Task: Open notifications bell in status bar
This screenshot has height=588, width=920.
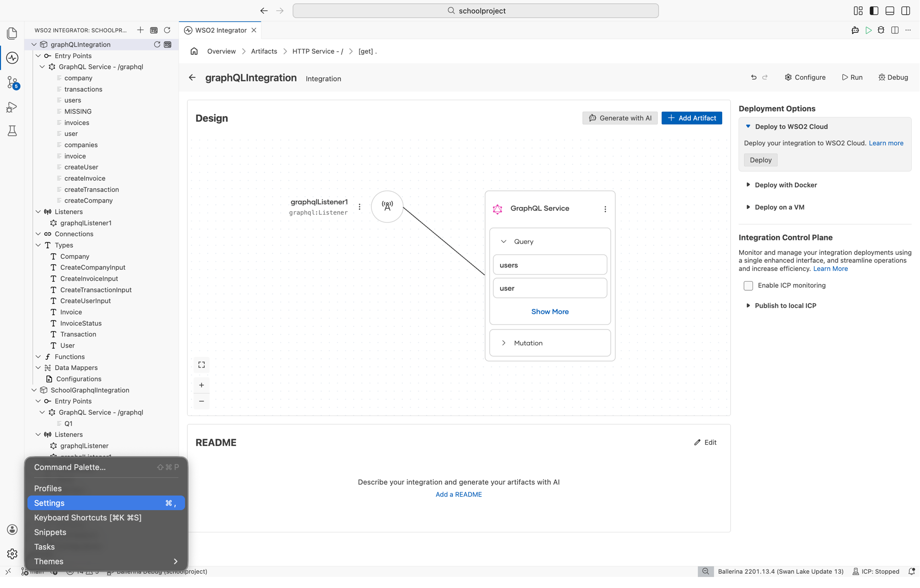Action: 911,571
